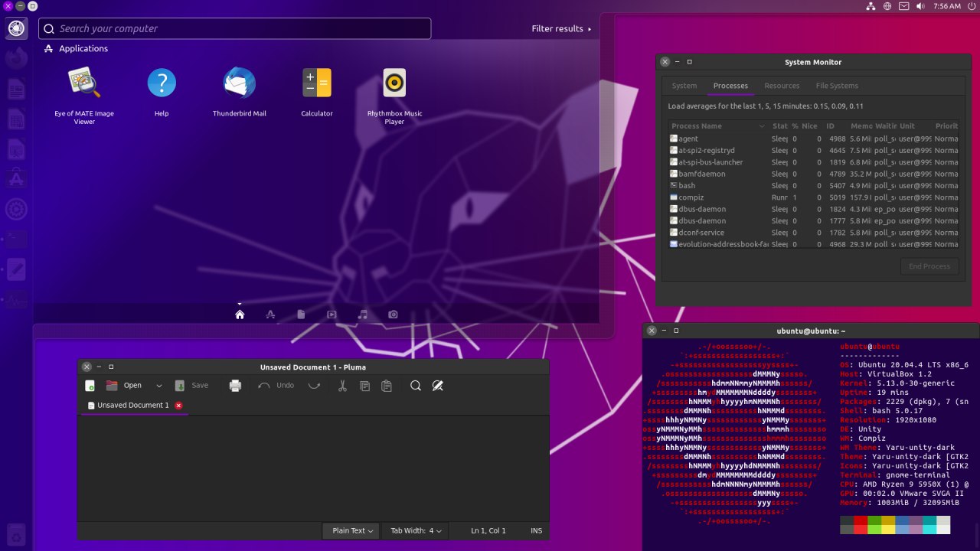980x551 pixels.
Task: Click the paste clipboard icon in Pluma
Action: click(x=387, y=386)
